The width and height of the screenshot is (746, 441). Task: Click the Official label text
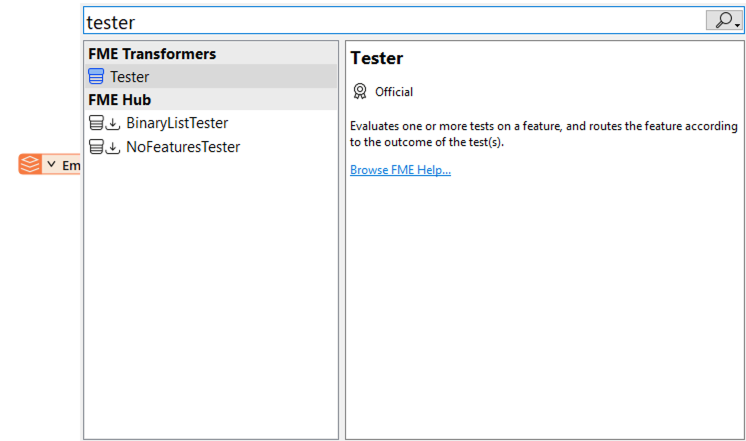click(x=394, y=92)
